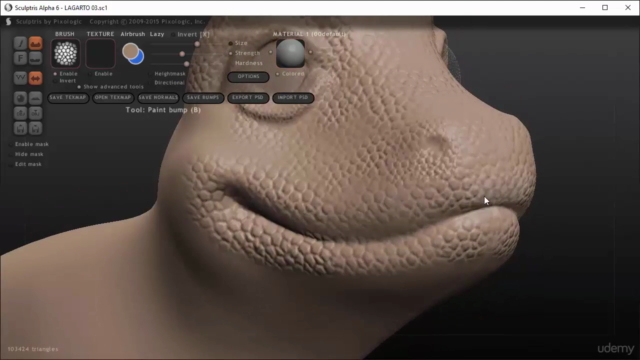
Task: Adjust the Strength slider handle
Action: (182, 54)
